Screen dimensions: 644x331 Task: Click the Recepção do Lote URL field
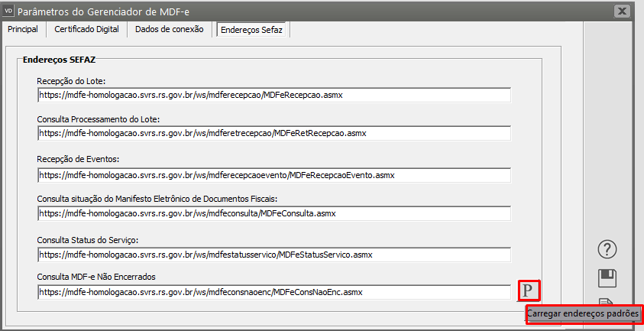pos(273,95)
